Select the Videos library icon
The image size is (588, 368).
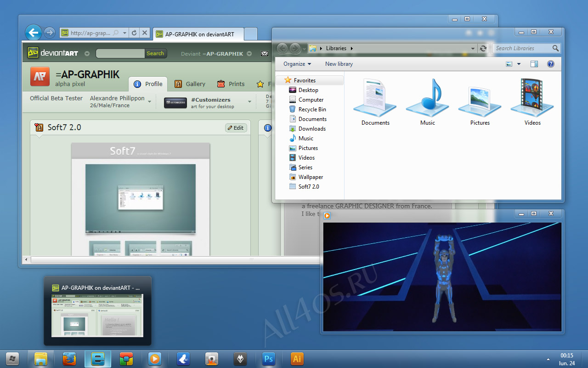tap(533, 102)
